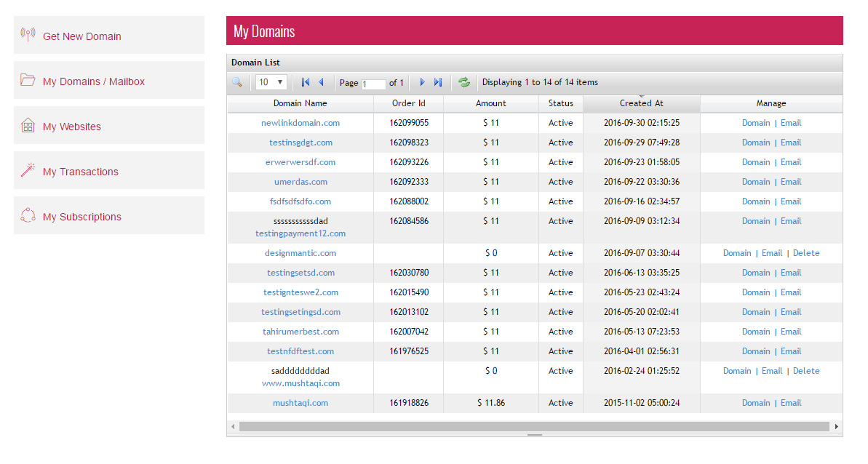Open My Subscriptions menu item
The height and width of the screenshot is (464, 868).
point(81,217)
